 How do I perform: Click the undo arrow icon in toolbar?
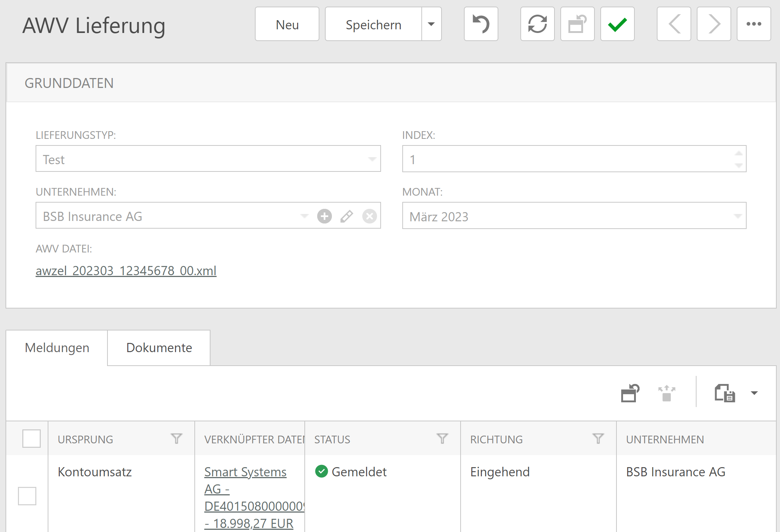point(481,24)
